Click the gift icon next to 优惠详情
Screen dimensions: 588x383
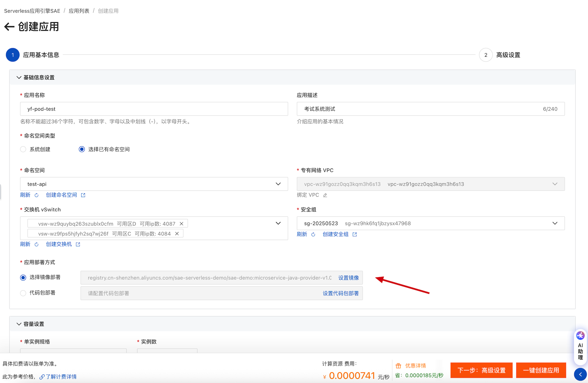(398, 366)
